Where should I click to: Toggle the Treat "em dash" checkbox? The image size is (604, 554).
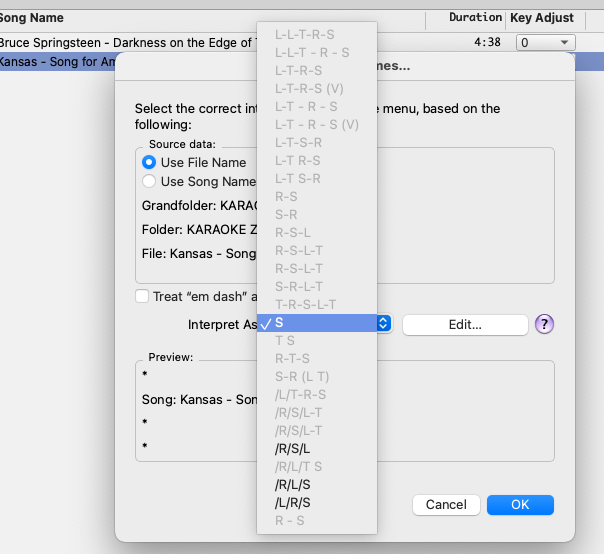pyautogui.click(x=144, y=297)
